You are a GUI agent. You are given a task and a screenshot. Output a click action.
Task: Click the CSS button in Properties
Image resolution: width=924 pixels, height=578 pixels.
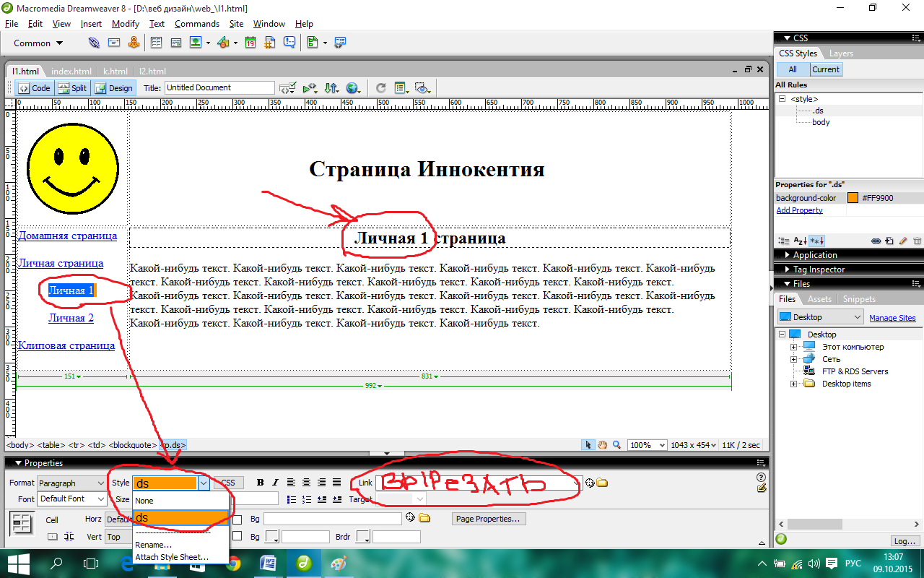pyautogui.click(x=228, y=483)
